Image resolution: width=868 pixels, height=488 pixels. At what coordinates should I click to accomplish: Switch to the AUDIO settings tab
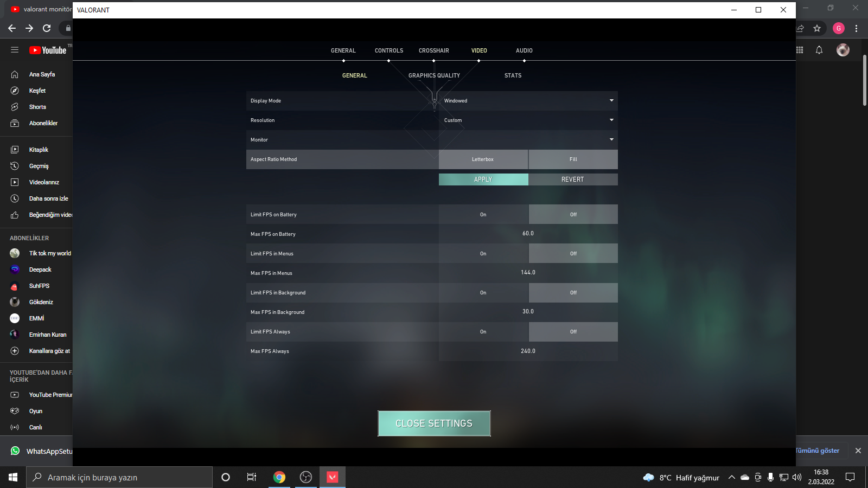click(x=524, y=50)
